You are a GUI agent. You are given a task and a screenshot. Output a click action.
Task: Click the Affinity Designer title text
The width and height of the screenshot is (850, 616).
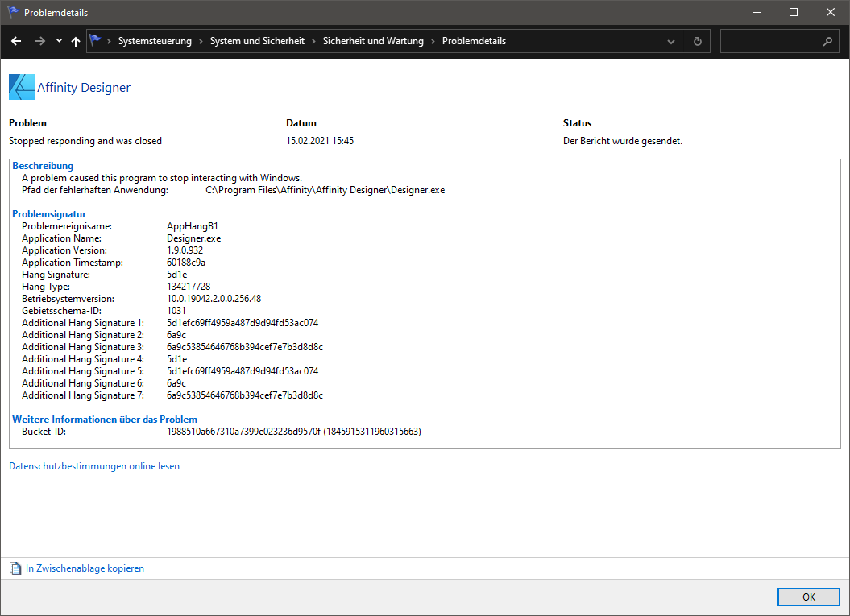(x=84, y=88)
